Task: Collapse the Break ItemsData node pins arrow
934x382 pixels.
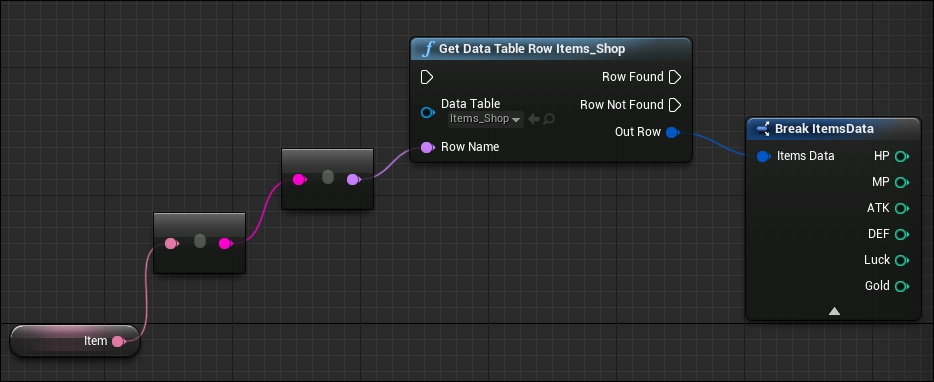Action: pos(834,311)
